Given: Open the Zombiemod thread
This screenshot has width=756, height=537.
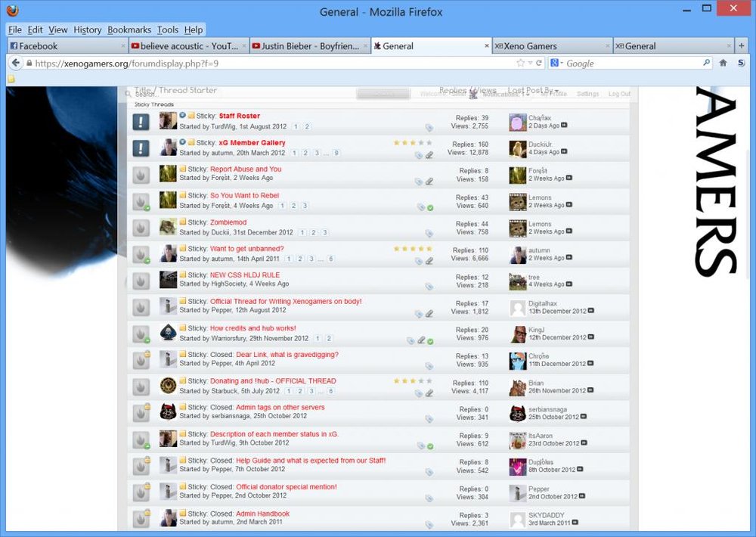Looking at the screenshot, I should [x=228, y=222].
